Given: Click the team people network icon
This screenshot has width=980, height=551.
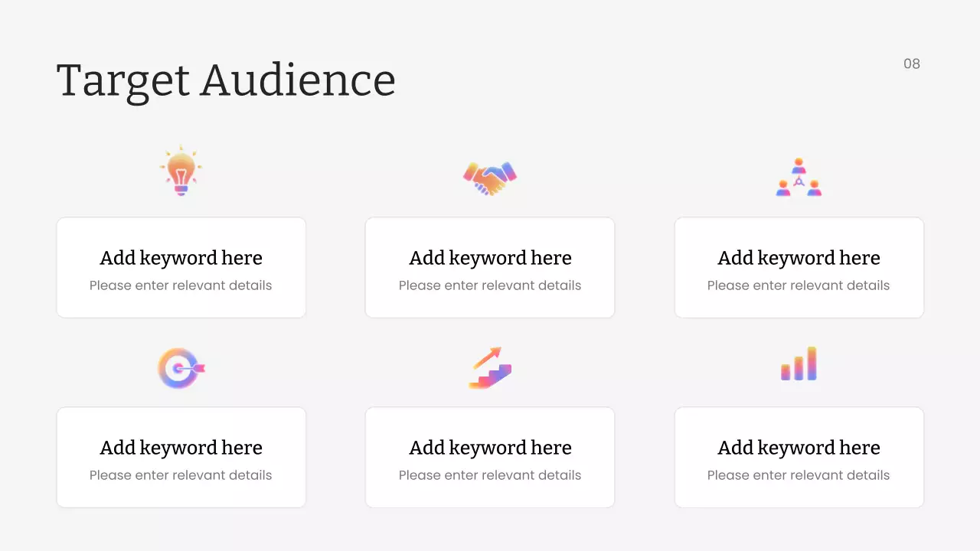Looking at the screenshot, I should [x=799, y=178].
